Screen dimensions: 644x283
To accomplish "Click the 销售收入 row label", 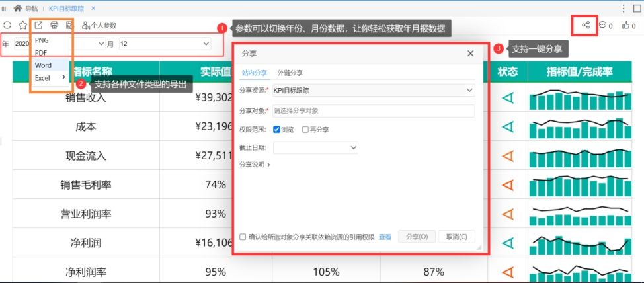I will click(86, 98).
